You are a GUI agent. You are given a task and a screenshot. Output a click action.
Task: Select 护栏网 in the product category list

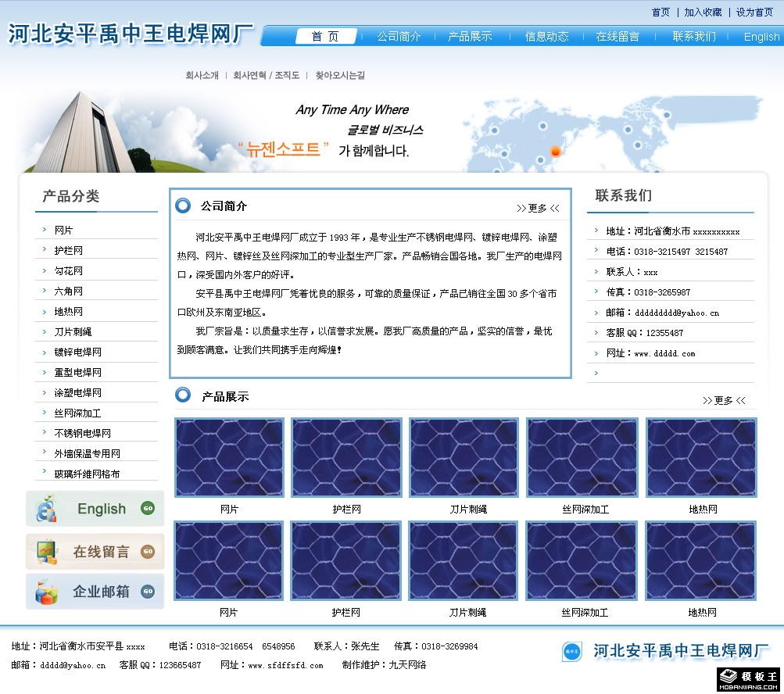point(69,251)
